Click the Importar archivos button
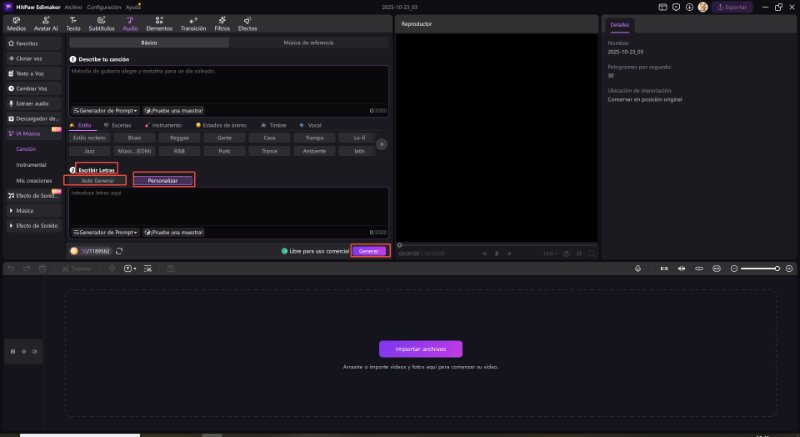 (x=420, y=349)
